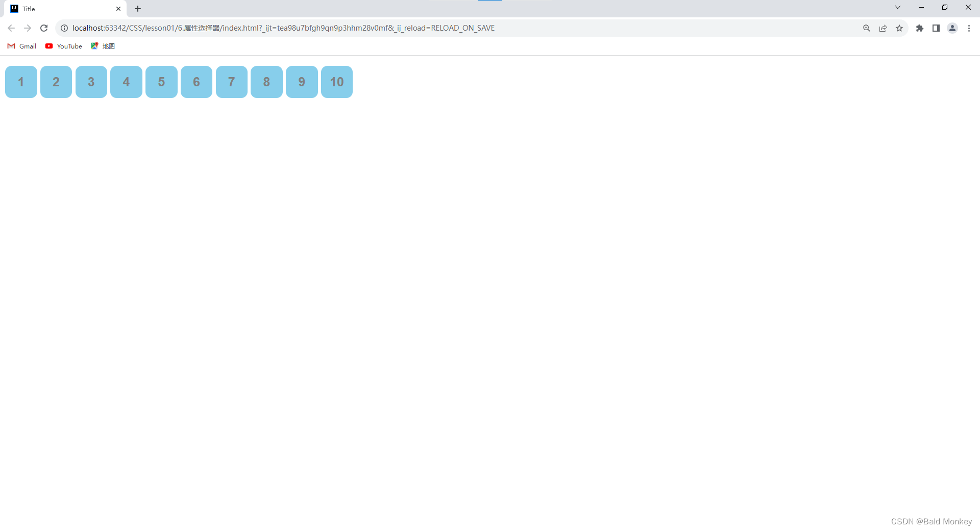Viewport: 980px width, 531px height.
Task: Click the blue box numbered 9
Action: [x=302, y=82]
